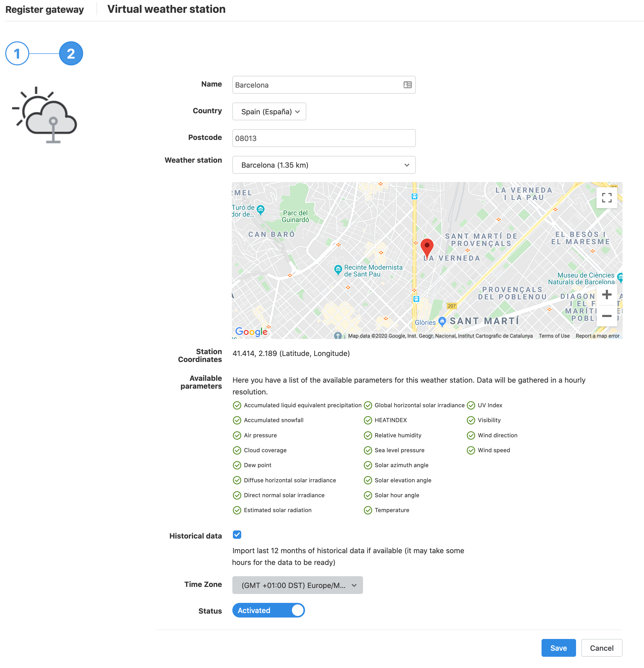Click the Diffuse horizontal solar irradiance label
The height and width of the screenshot is (668, 644).
click(290, 480)
